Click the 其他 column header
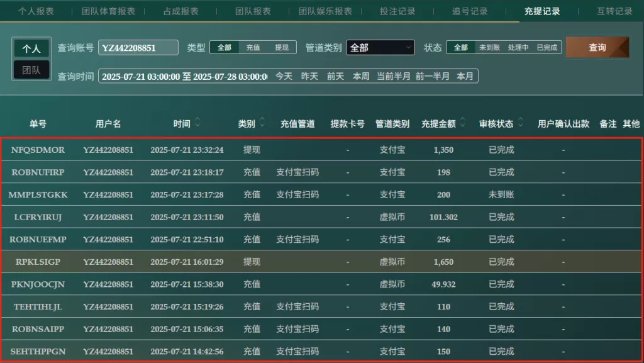The height and width of the screenshot is (363, 644). (x=631, y=123)
